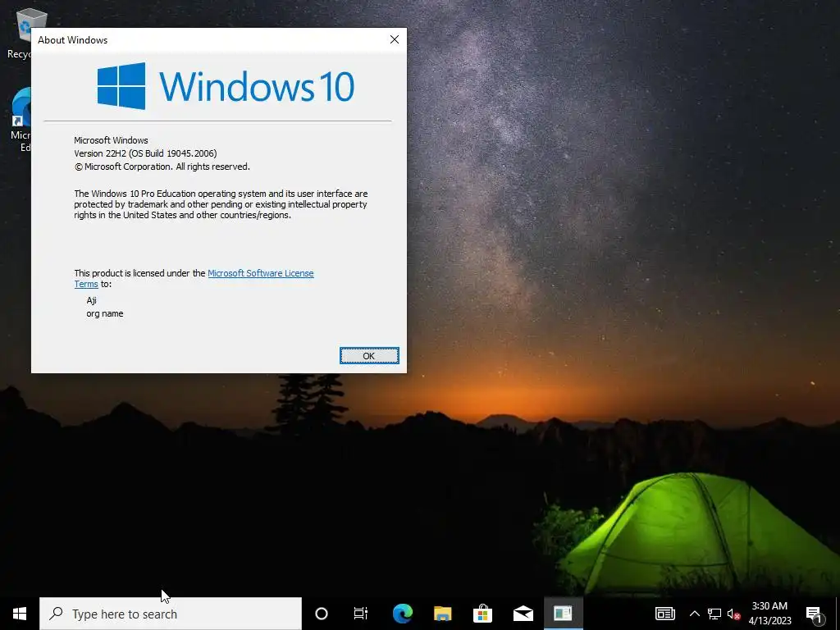
Task: Close the About Windows dialog
Action: tap(395, 39)
